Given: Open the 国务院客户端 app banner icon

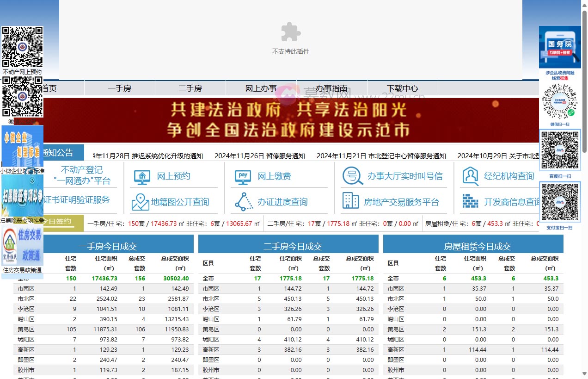Looking at the screenshot, I should [x=560, y=45].
